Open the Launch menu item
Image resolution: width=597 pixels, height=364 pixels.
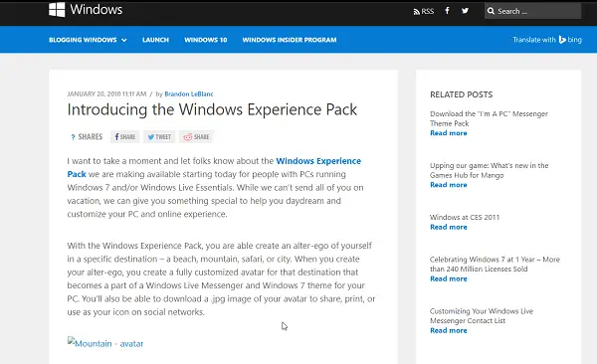155,40
